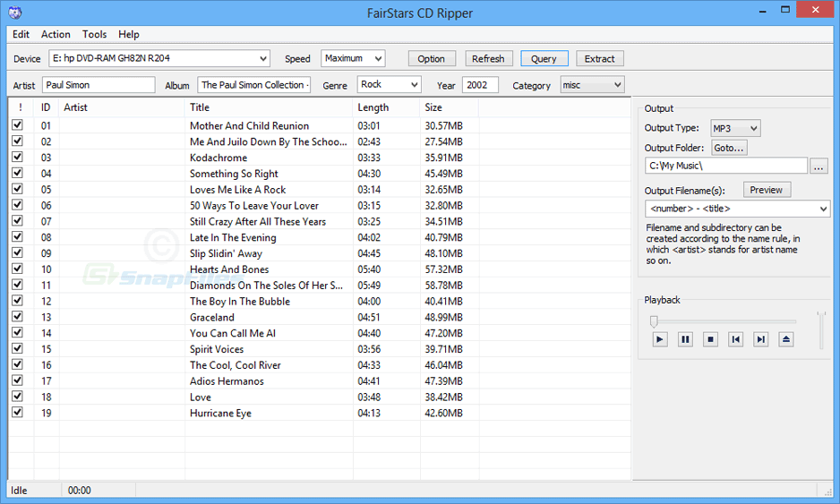
Task: Click the 00:00 status bar time
Action: click(80, 490)
